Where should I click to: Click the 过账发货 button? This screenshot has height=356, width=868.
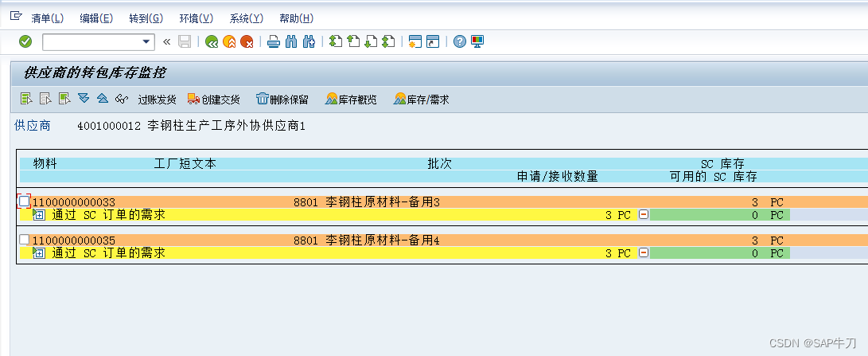coord(157,100)
